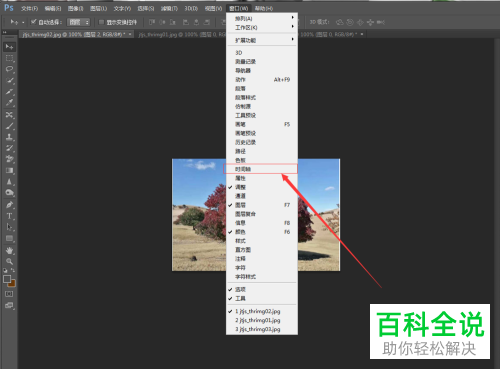Open Move tool preset picker arrow
500x369 pixels.
tap(23, 23)
